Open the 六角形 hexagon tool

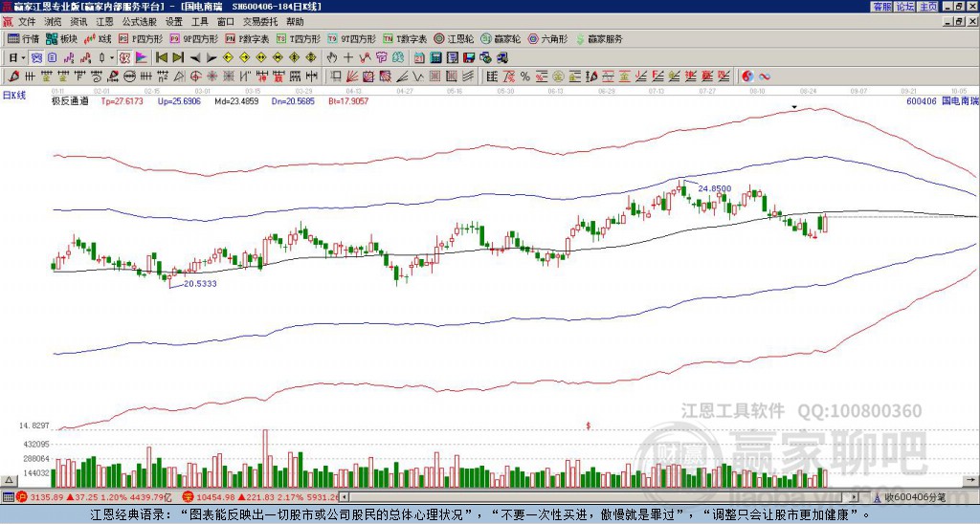(548, 38)
